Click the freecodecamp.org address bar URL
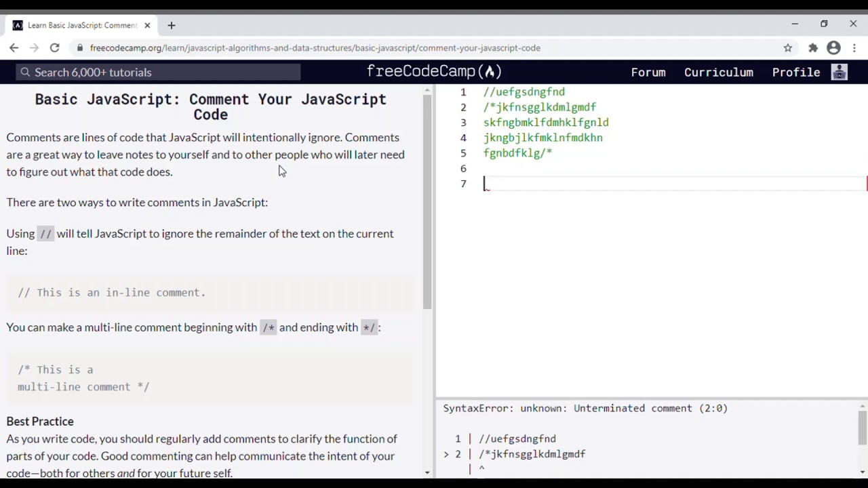 coord(315,48)
